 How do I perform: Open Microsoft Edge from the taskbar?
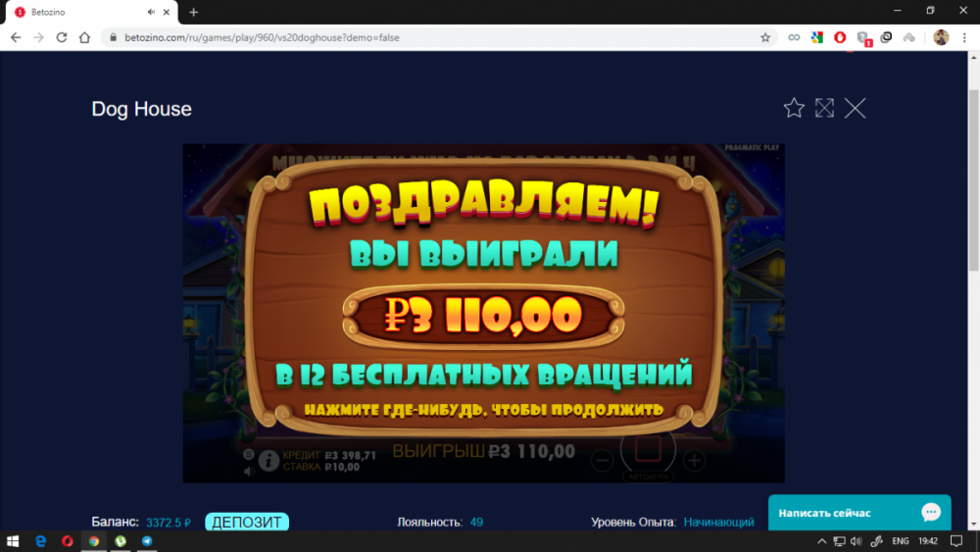tap(40, 541)
